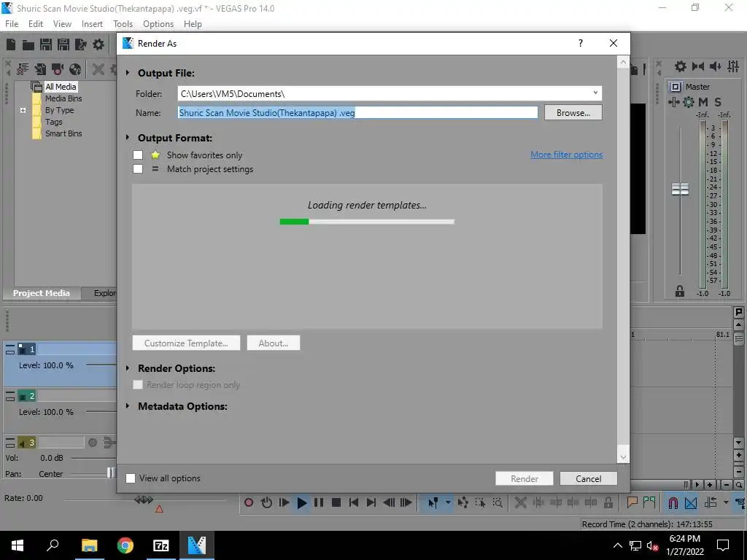Viewport: 747px width, 560px height.
Task: Click the Capture Video camera icon
Action: 58,69
